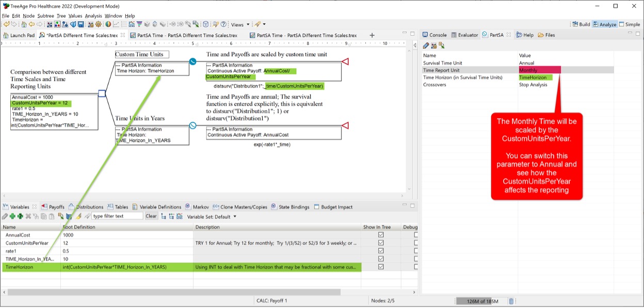Click the Home icon in the toolbar
644x308 pixels.
[x=24, y=24]
